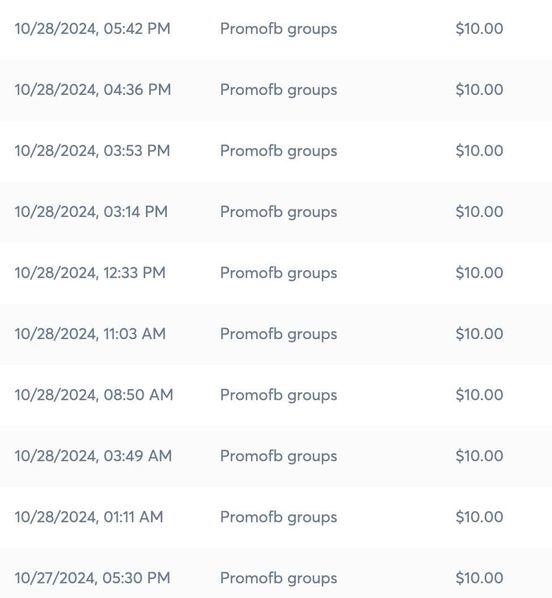The width and height of the screenshot is (552, 598).
Task: Click the $10.00 amount for 01:11 AM
Action: (479, 517)
